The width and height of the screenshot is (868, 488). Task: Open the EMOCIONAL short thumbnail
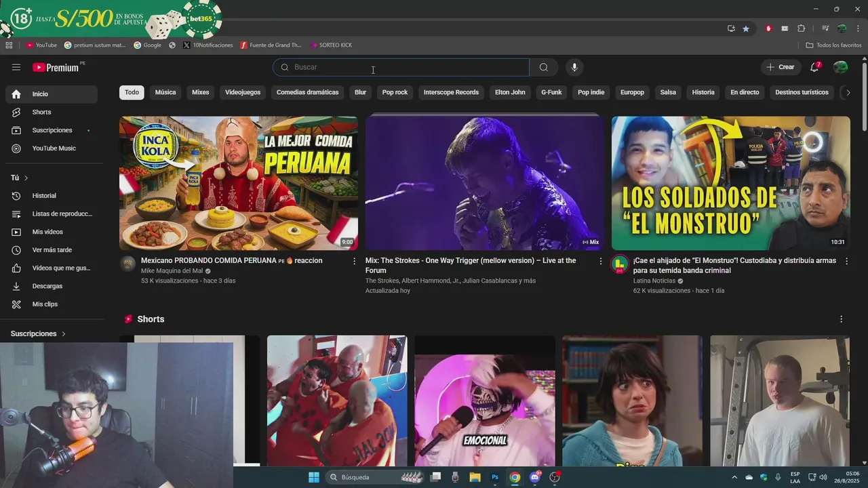point(484,401)
